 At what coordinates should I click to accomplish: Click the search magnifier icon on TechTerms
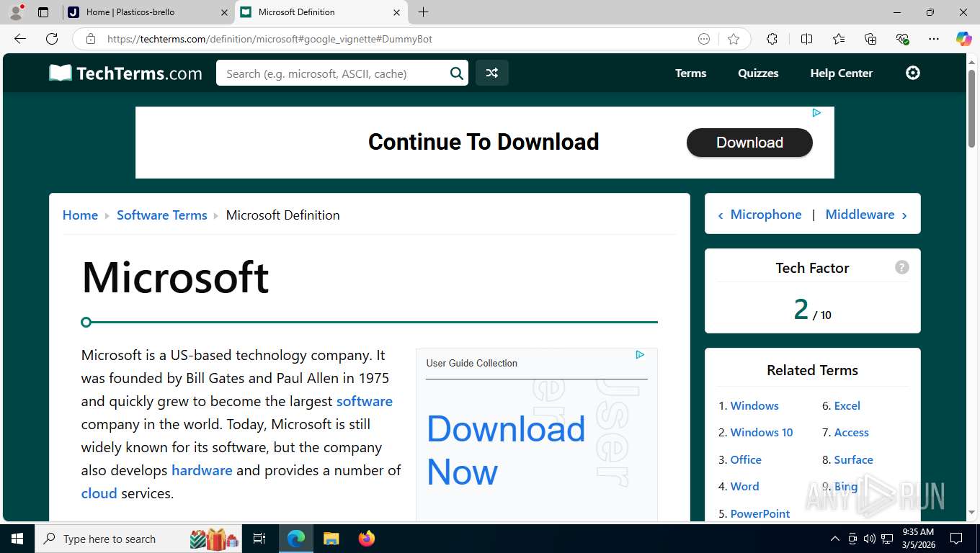(456, 73)
